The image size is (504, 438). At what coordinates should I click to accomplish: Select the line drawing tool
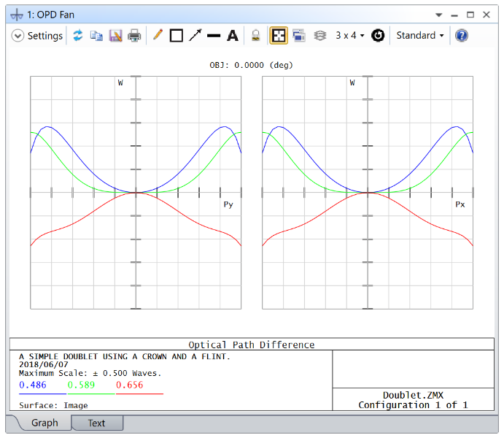(214, 36)
